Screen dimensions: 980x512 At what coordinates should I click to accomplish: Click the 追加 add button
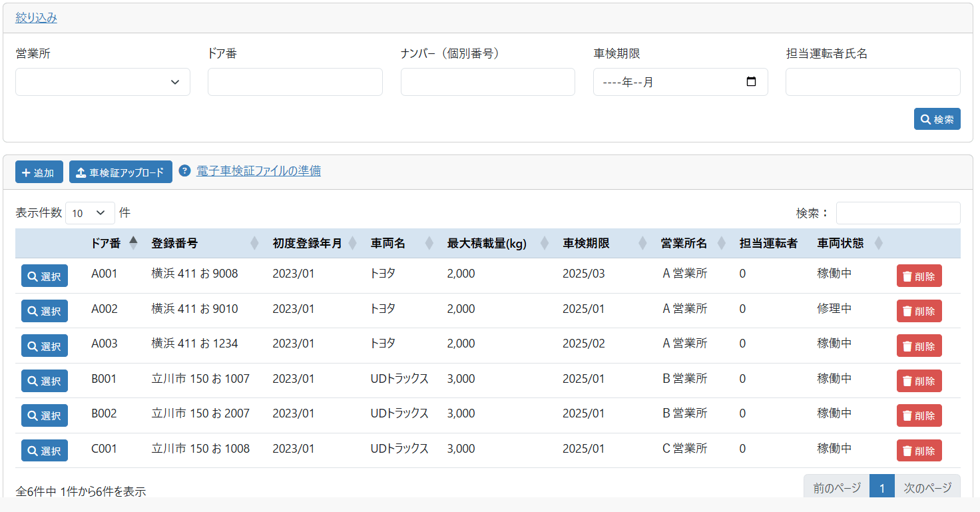click(x=39, y=172)
